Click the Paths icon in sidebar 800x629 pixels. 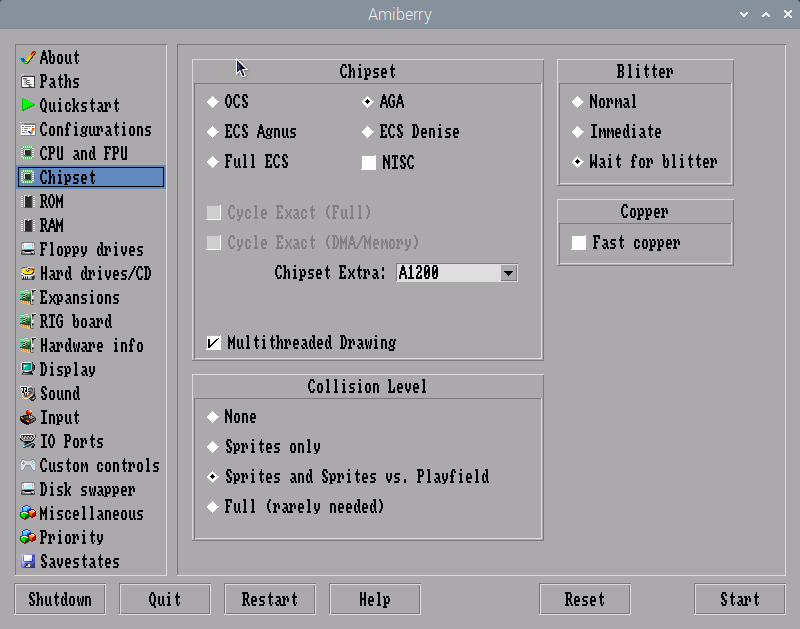tap(28, 82)
